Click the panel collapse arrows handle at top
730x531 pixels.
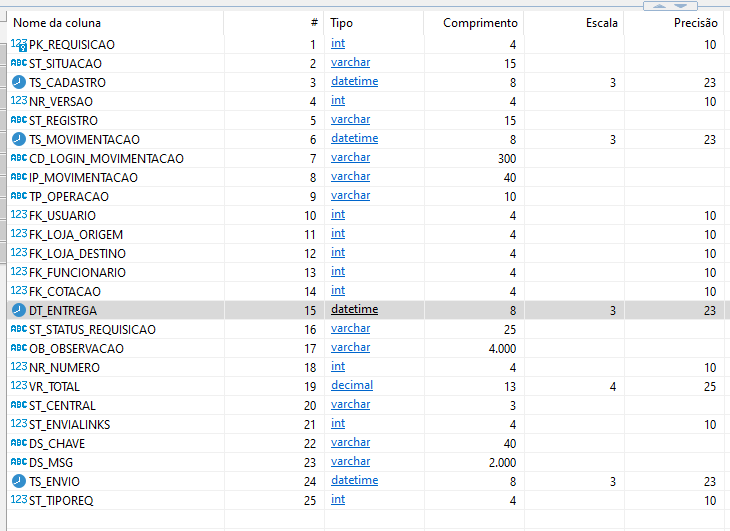(670, 6)
